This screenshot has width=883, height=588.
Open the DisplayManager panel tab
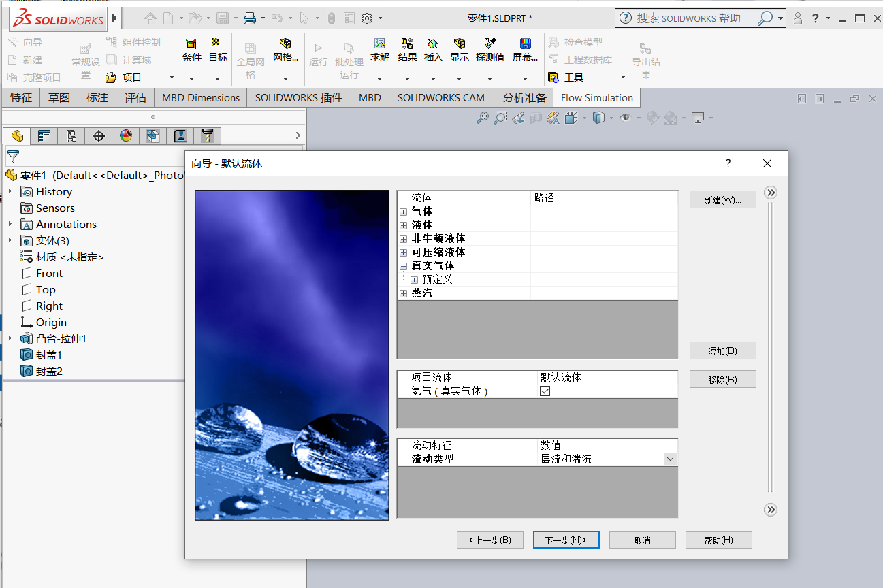point(126,136)
